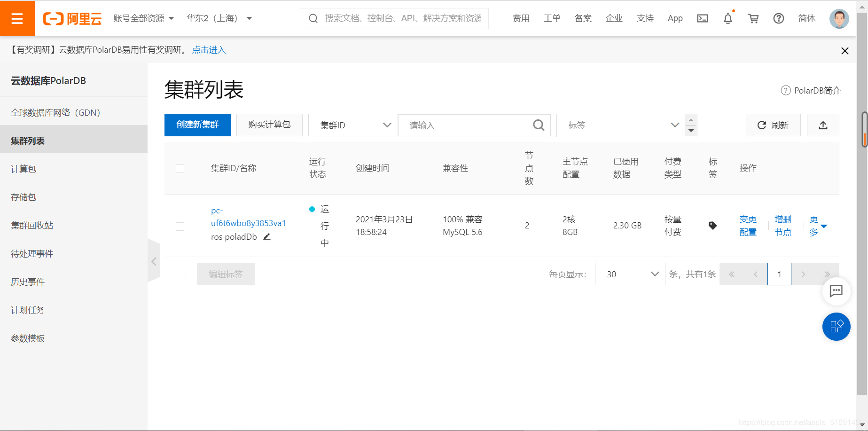This screenshot has width=868, height=431.
Task: Expand the 更多 actions dropdown
Action: [x=818, y=226]
